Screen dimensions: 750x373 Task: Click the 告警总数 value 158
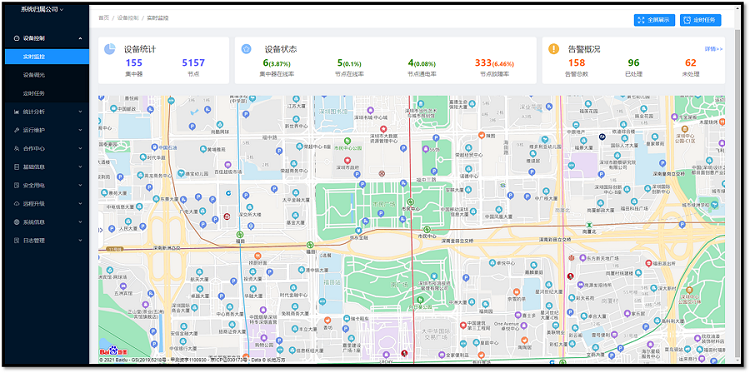tap(576, 63)
